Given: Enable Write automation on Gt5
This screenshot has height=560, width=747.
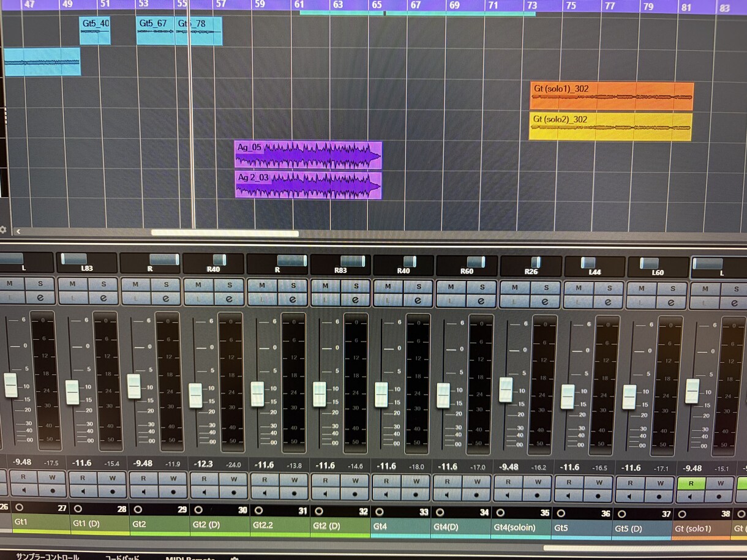Looking at the screenshot, I should (598, 482).
